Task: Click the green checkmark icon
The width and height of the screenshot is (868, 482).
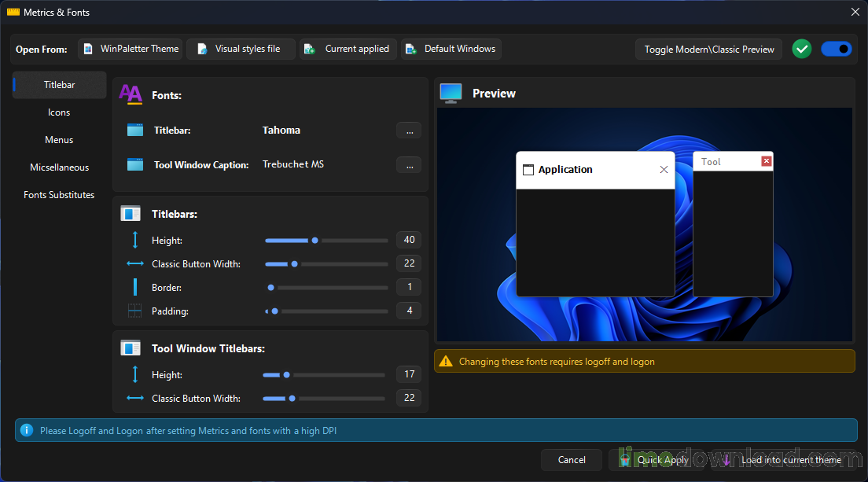Action: pyautogui.click(x=801, y=49)
